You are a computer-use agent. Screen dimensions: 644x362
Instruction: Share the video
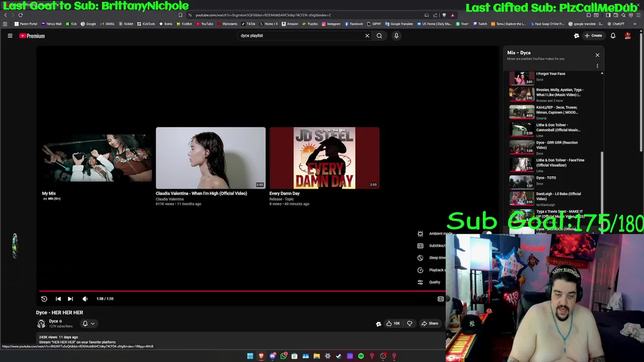pyautogui.click(x=430, y=323)
